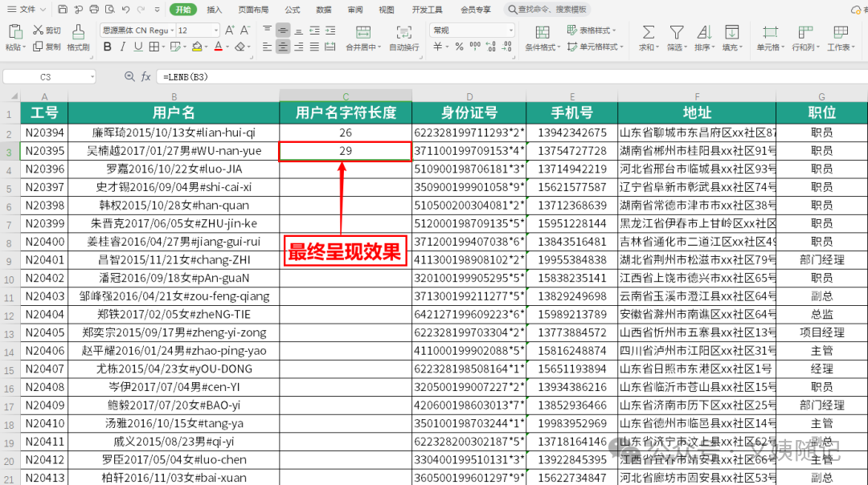Toggle Wrap Text (自动换行)
Screen dimensions: 868x485
click(404, 38)
